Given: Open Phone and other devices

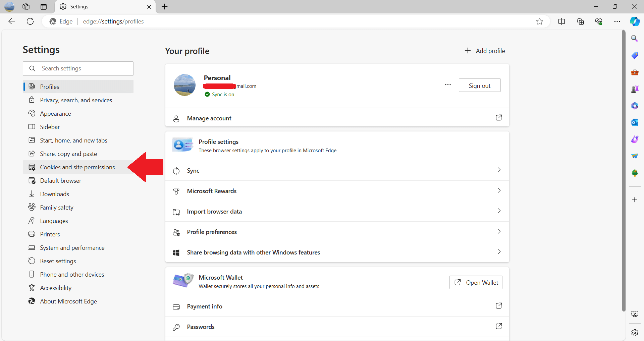Looking at the screenshot, I should (78, 274).
